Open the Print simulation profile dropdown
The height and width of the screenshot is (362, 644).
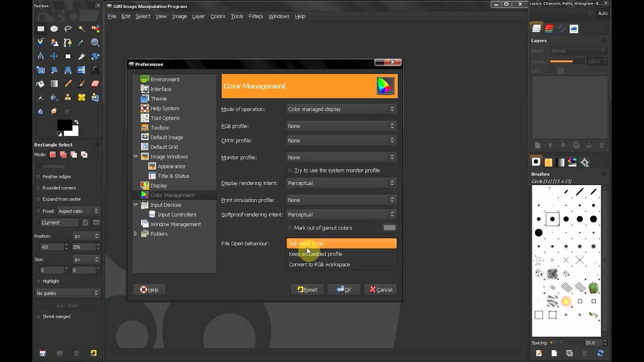(x=341, y=200)
